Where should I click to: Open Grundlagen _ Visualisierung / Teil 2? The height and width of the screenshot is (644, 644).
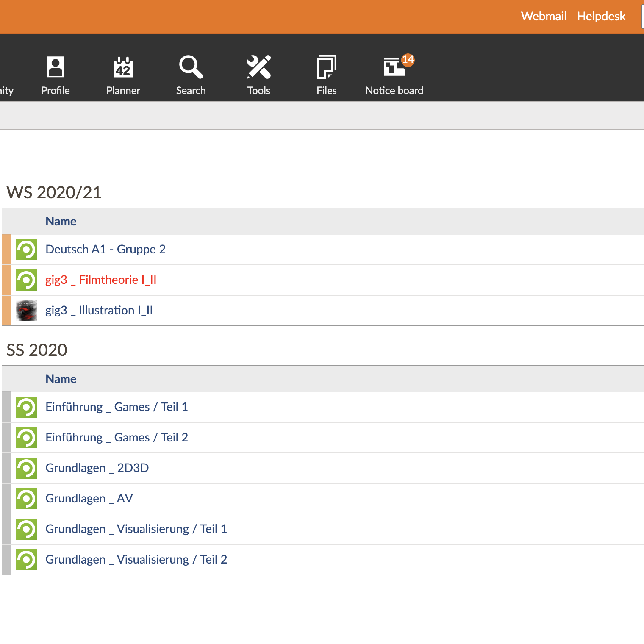(136, 560)
